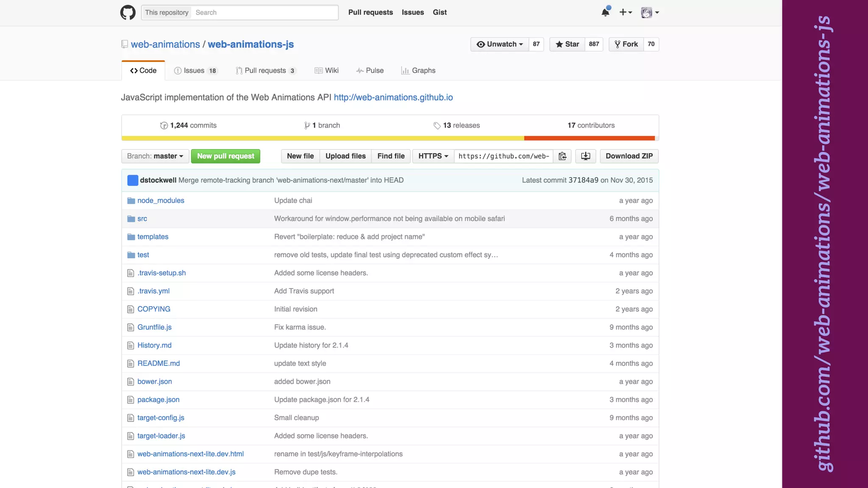Screen dimensions: 868x488
Task: Click the clone in desktop icon
Action: [x=586, y=156]
